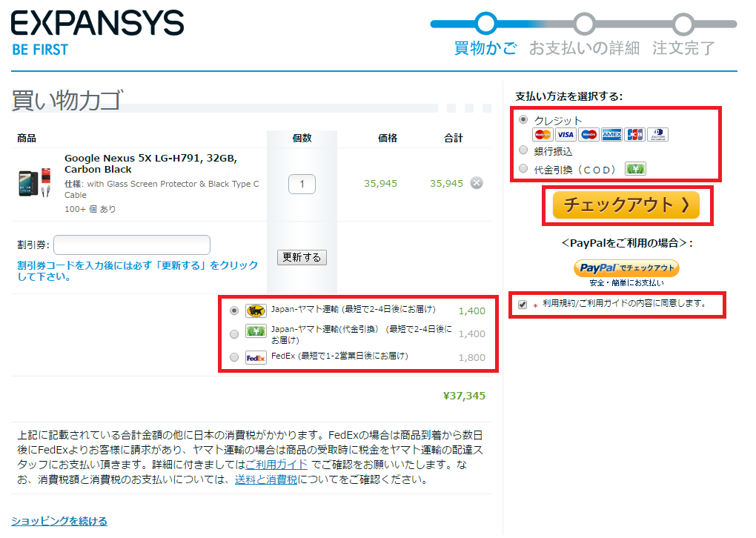Click PayPalでチェックアウト button
This screenshot has height=538, width=756.
tap(626, 268)
